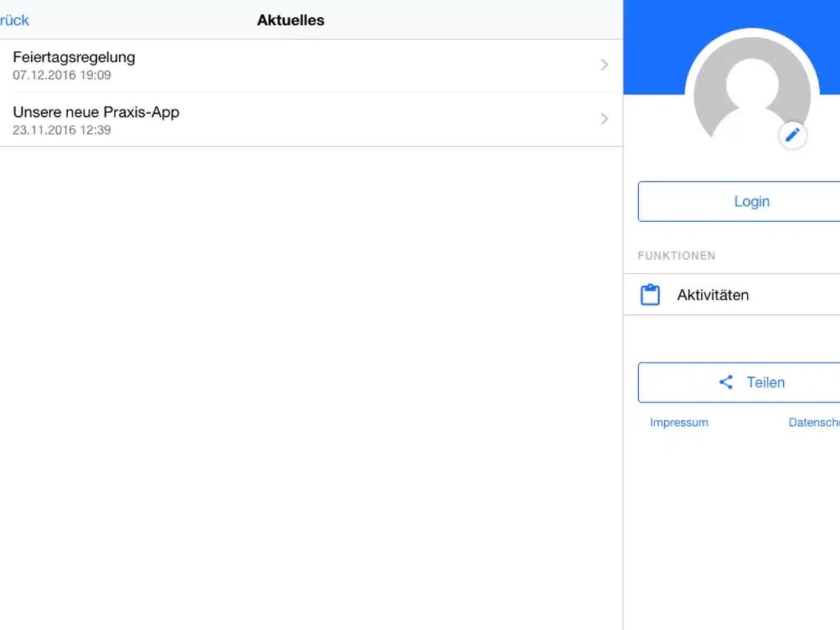This screenshot has height=630, width=840.
Task: Click the share icon in Teilen button
Action: point(726,382)
